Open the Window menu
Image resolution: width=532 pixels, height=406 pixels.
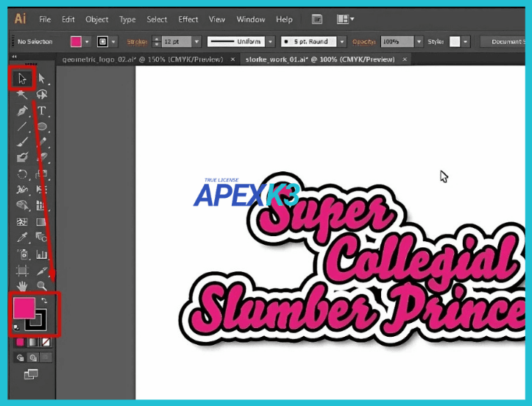[x=251, y=20]
